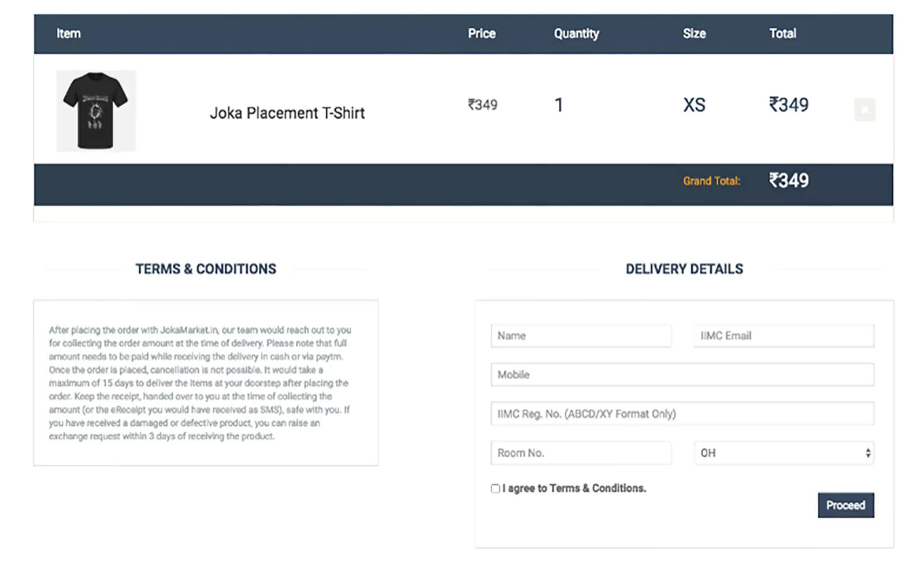Select the IIMC Email field

[x=782, y=336]
